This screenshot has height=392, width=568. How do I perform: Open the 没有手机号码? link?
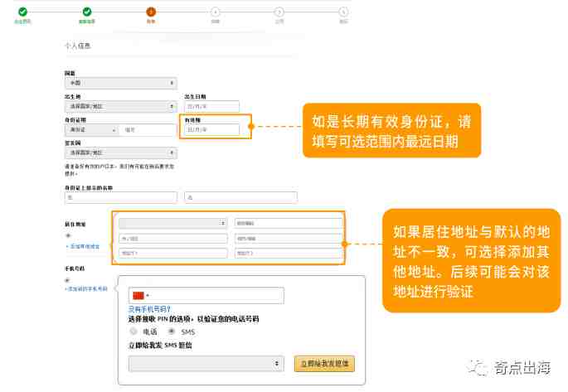point(149,309)
